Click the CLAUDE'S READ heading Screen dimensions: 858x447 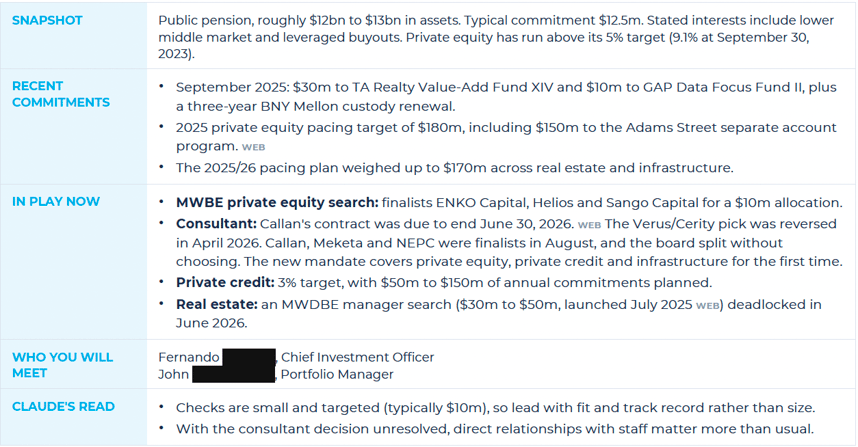tap(63, 407)
